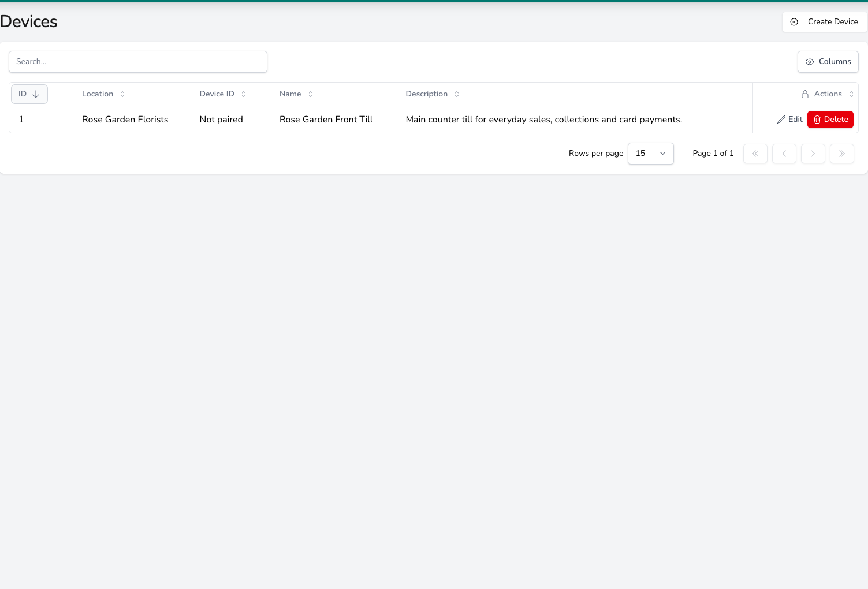The image size is (868, 589).
Task: Click the 'Rose Garden Front Till' name cell
Action: pos(326,120)
